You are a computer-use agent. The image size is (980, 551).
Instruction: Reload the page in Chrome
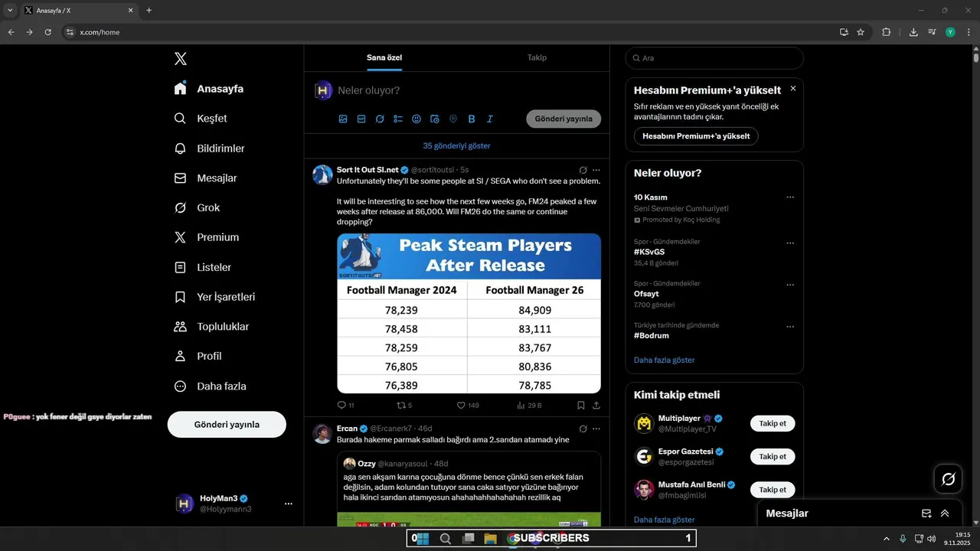pos(47,32)
